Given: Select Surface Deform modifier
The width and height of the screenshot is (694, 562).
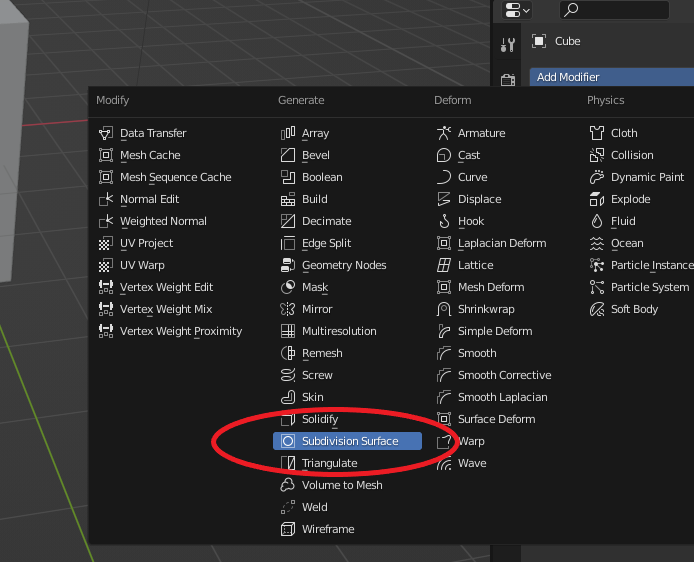Looking at the screenshot, I should [x=496, y=419].
